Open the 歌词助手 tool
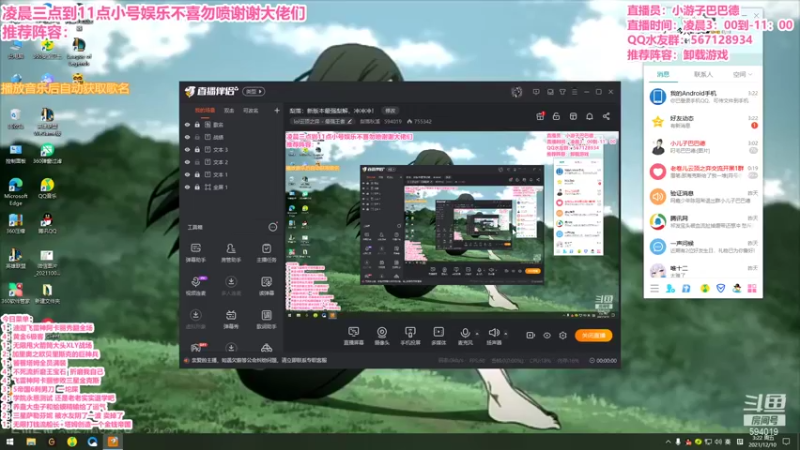This screenshot has width=800, height=450. (x=266, y=319)
